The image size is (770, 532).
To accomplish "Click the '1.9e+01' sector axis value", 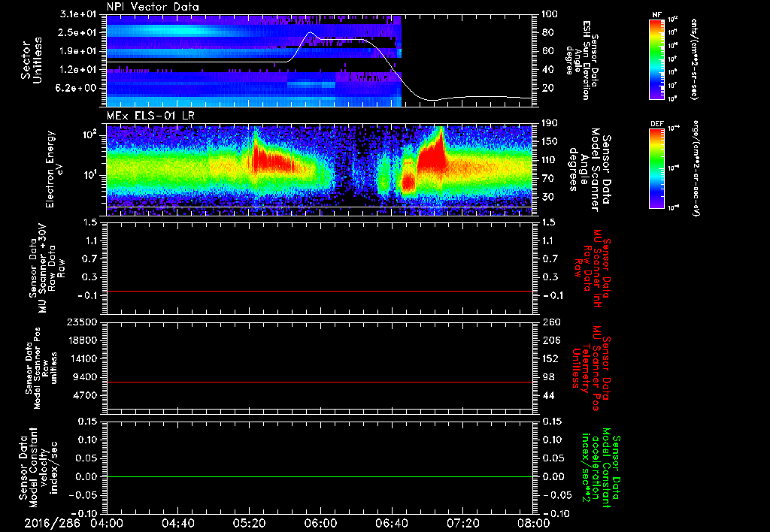I will coord(77,51).
